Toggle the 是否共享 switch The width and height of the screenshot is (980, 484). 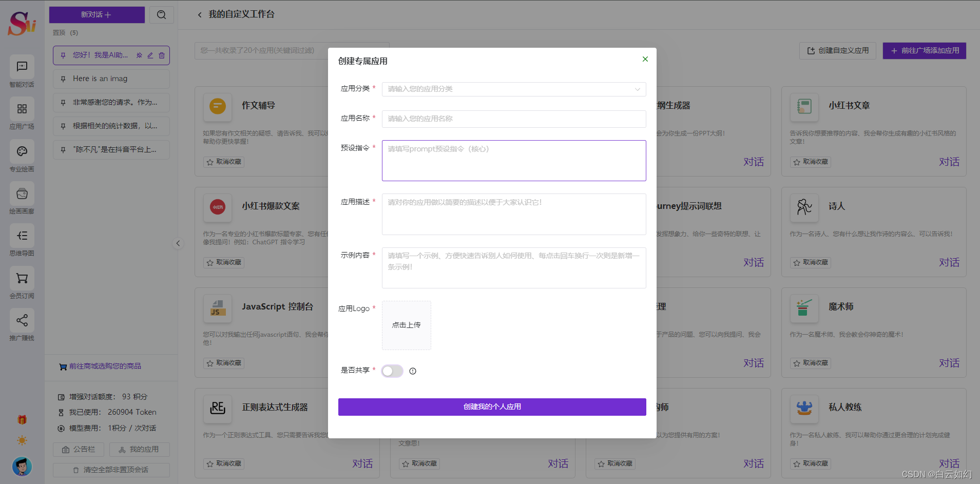(392, 371)
